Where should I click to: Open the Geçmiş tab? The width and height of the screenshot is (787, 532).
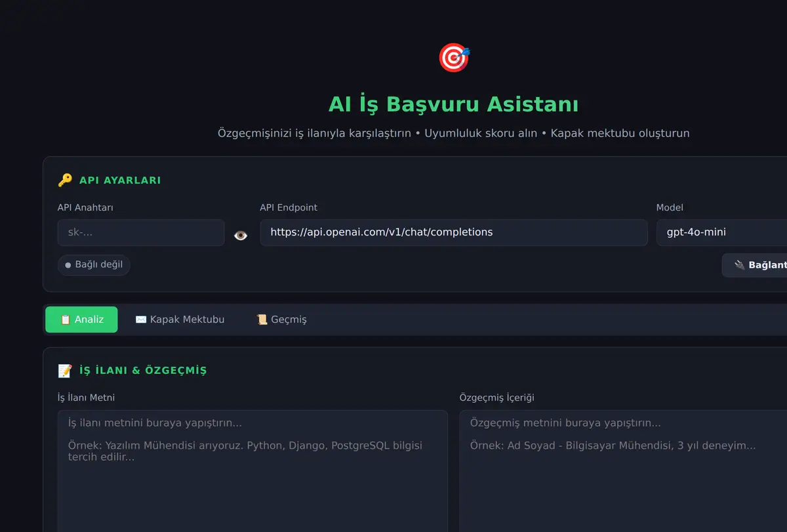point(281,319)
